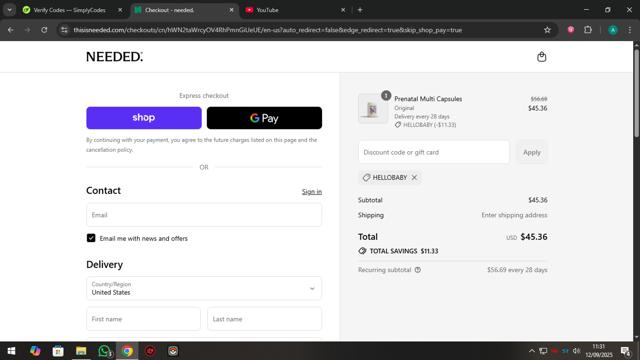Open a new browser tab
640x360 pixels.
(360, 10)
